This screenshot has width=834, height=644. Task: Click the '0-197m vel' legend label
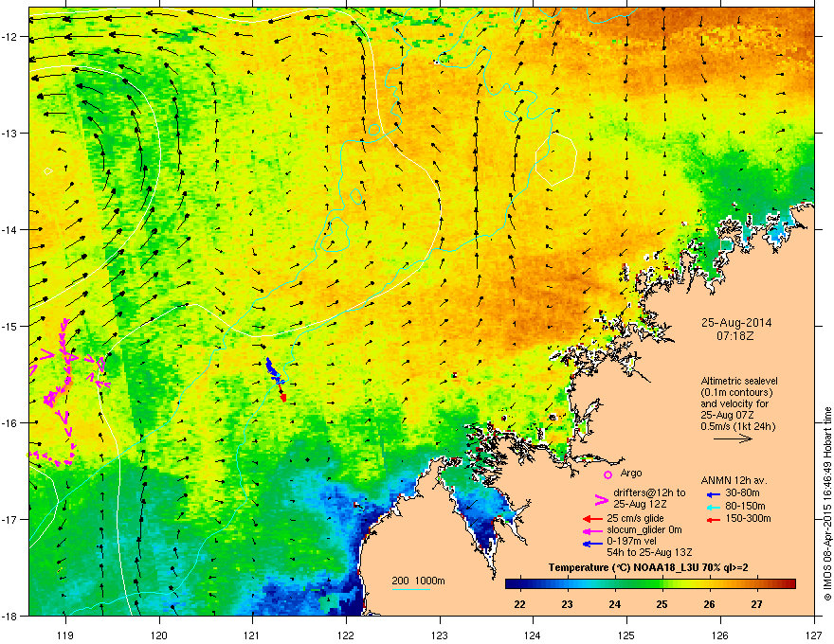631,542
